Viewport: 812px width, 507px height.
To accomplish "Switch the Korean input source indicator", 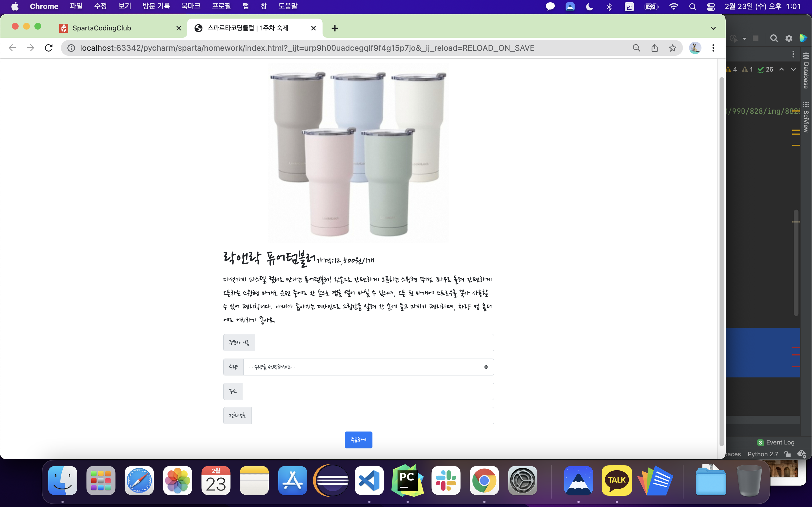I will click(x=629, y=6).
